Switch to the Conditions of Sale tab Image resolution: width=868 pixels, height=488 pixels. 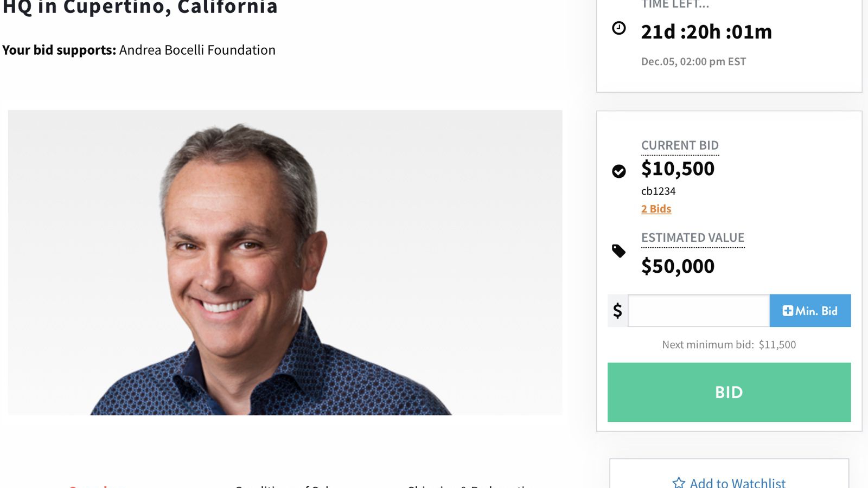click(282, 485)
